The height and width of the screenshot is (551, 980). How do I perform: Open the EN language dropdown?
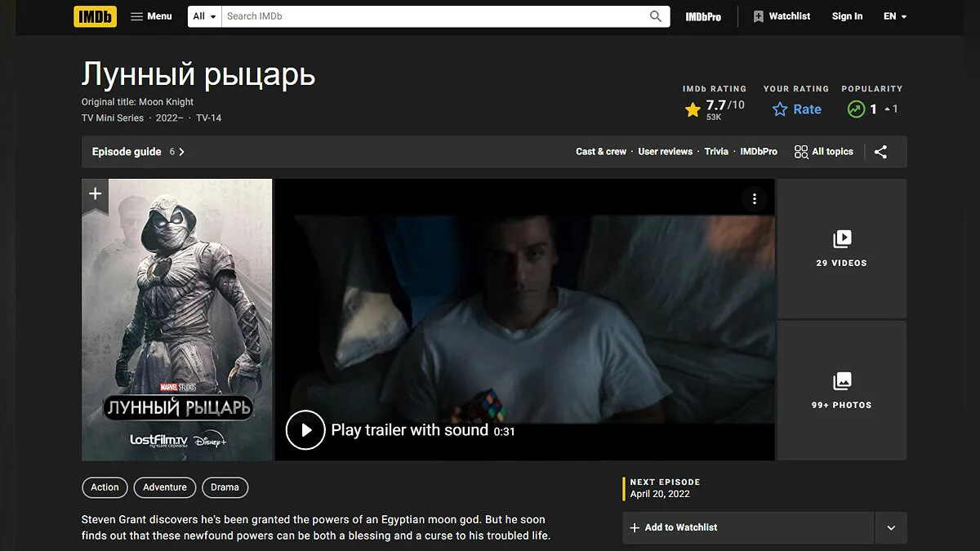coord(895,16)
